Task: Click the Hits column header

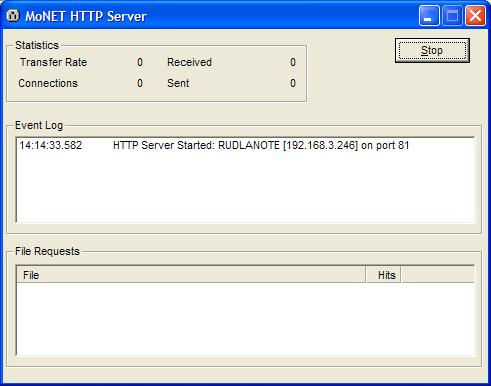Action: (383, 275)
